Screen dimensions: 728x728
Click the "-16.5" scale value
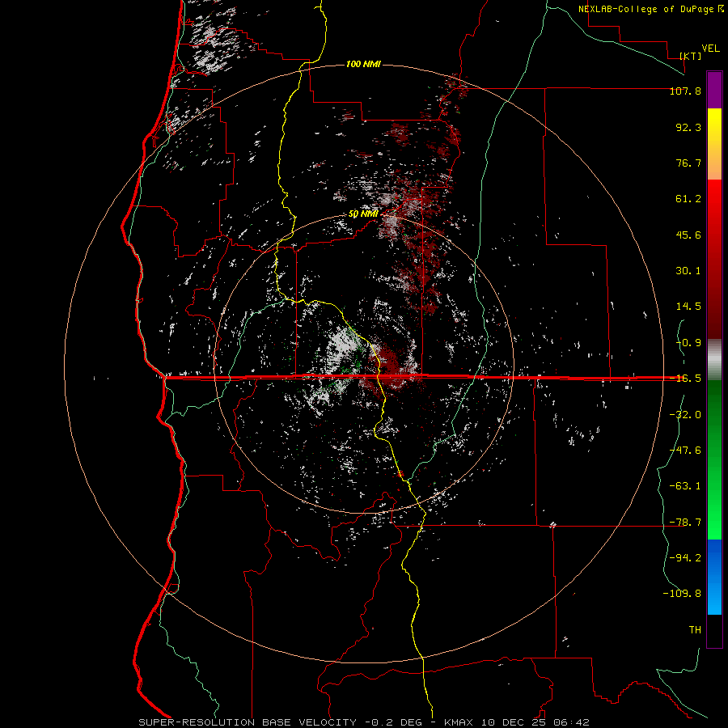pos(685,379)
